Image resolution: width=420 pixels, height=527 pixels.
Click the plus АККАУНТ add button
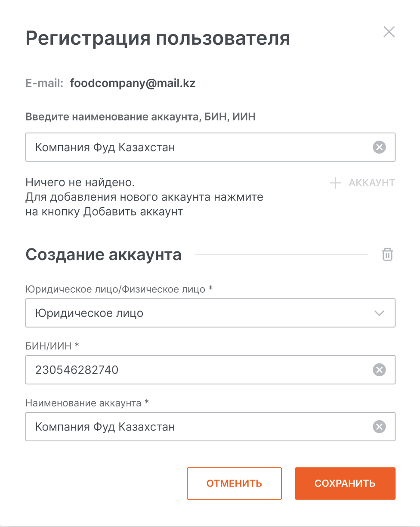click(x=362, y=183)
